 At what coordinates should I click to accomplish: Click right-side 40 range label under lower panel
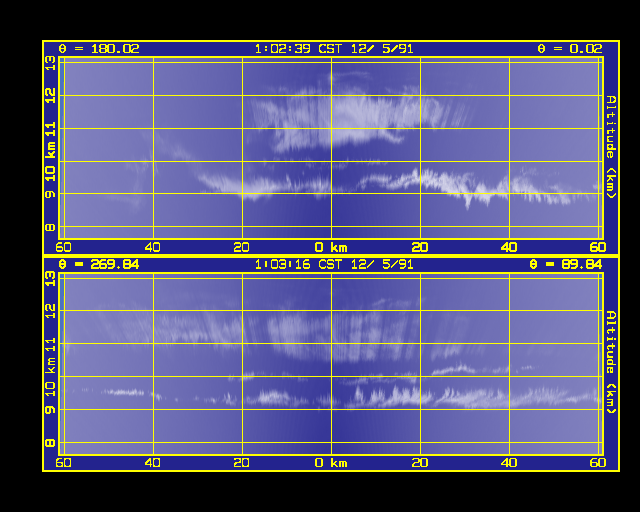pyautogui.click(x=509, y=463)
